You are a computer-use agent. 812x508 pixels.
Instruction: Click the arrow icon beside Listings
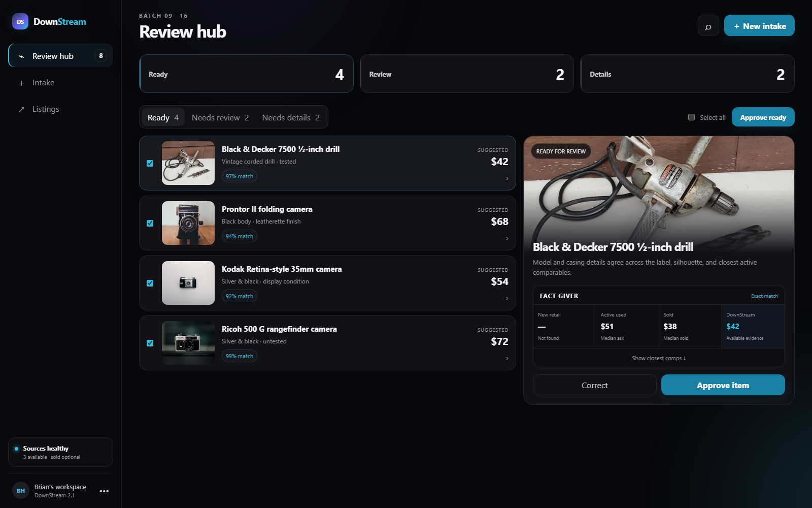tap(21, 109)
